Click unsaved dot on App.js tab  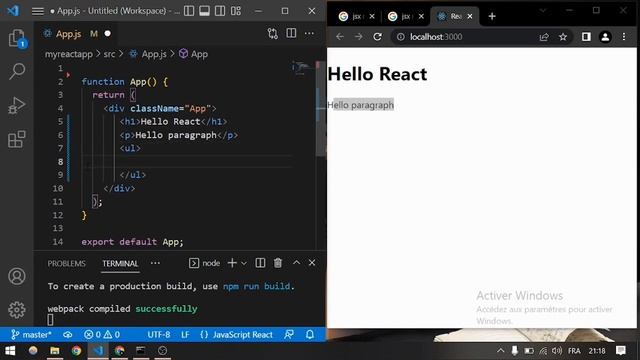107,33
